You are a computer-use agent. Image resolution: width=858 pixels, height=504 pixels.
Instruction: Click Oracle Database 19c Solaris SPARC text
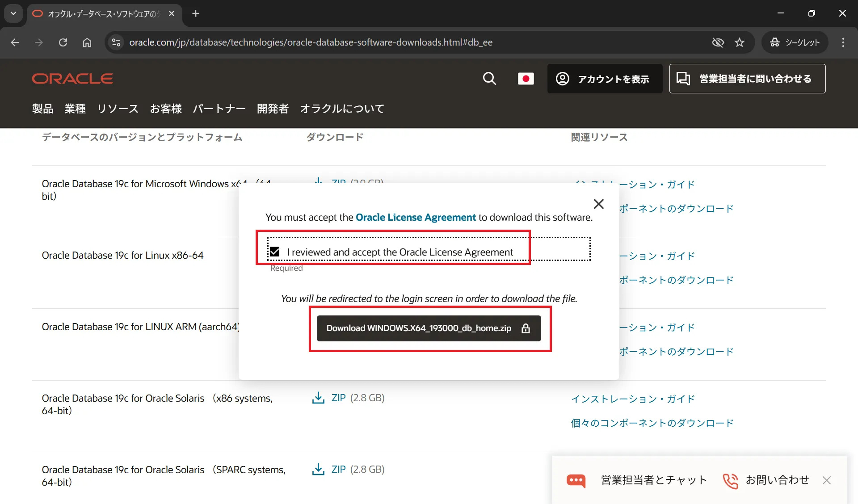point(164,476)
